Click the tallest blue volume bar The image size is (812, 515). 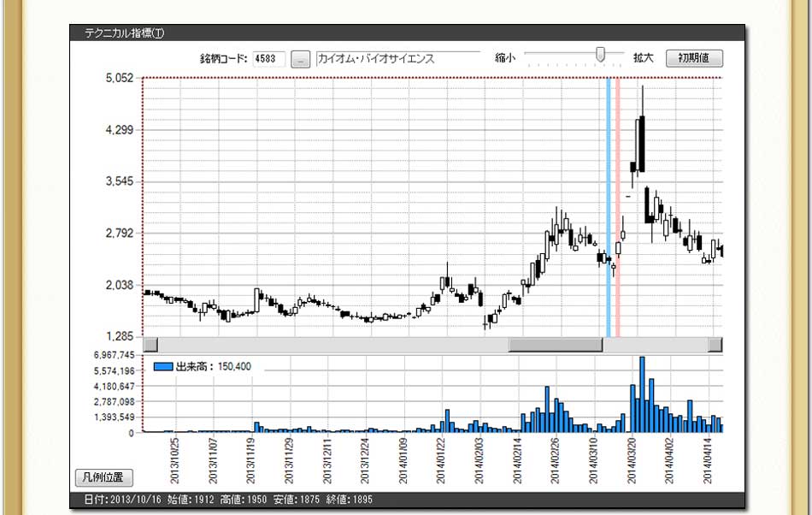tap(642, 394)
